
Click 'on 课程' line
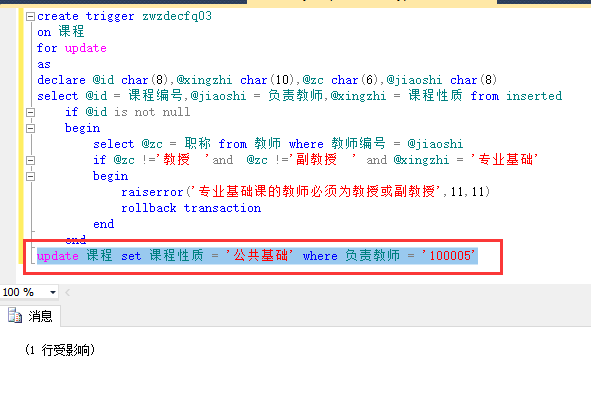tap(61, 32)
